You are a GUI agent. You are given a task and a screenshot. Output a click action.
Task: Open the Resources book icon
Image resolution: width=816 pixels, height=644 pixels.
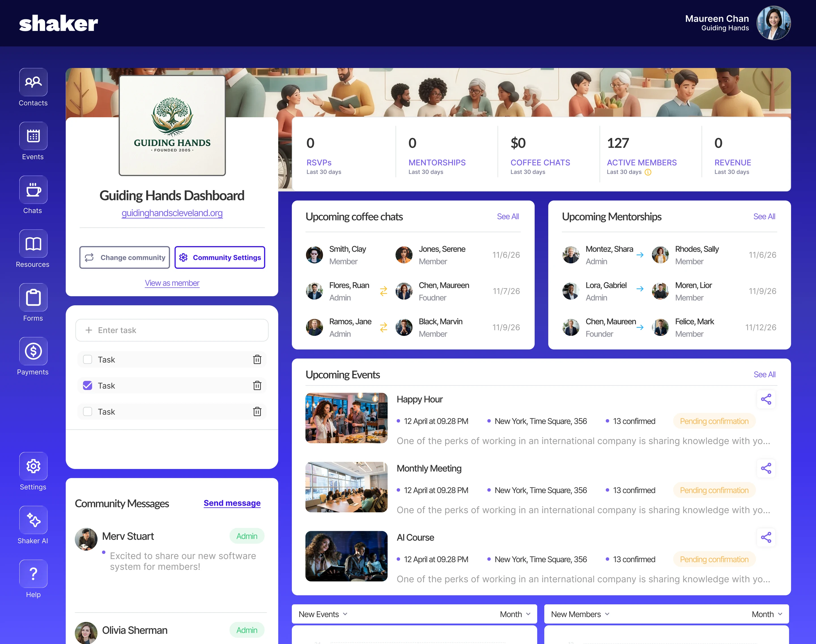pyautogui.click(x=33, y=244)
